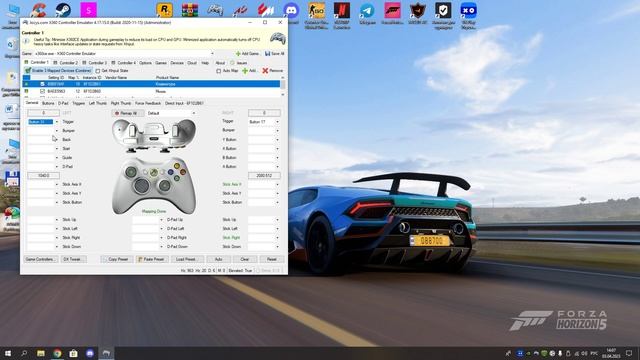Open the Netflix desktop shortcut
The height and width of the screenshot is (360, 640).
(342, 10)
